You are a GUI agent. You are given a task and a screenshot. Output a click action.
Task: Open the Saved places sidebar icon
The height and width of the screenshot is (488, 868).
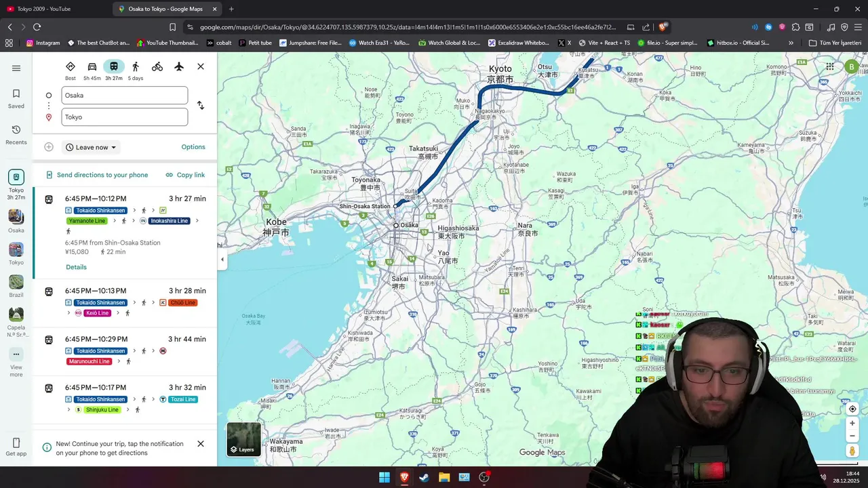point(16,98)
